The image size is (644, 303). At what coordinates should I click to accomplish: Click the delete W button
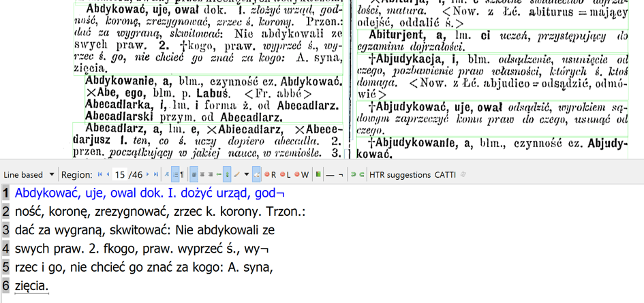tap(301, 175)
